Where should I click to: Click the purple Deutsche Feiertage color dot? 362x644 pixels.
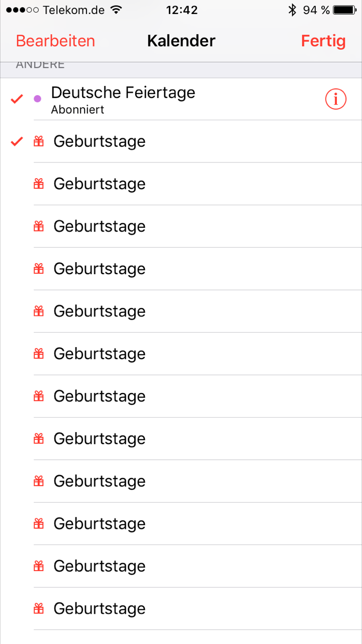[37, 99]
